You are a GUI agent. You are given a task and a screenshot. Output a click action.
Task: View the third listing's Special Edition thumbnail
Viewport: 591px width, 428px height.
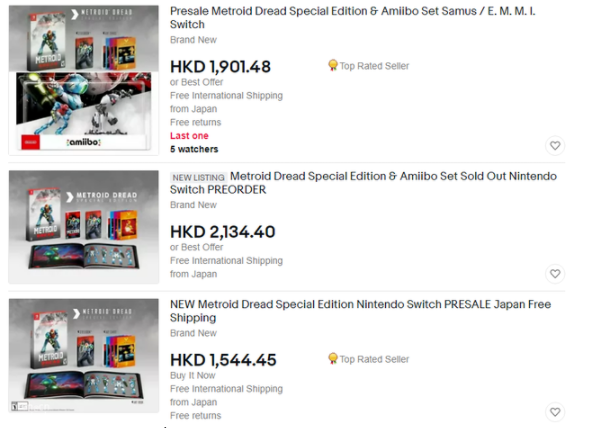(x=84, y=355)
